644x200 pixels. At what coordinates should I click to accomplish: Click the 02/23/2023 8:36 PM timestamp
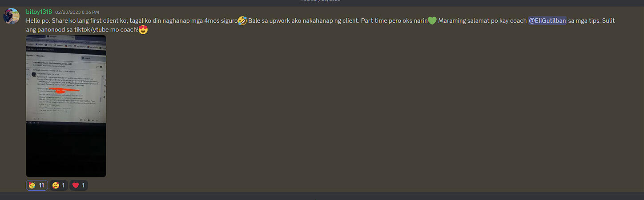coord(77,12)
